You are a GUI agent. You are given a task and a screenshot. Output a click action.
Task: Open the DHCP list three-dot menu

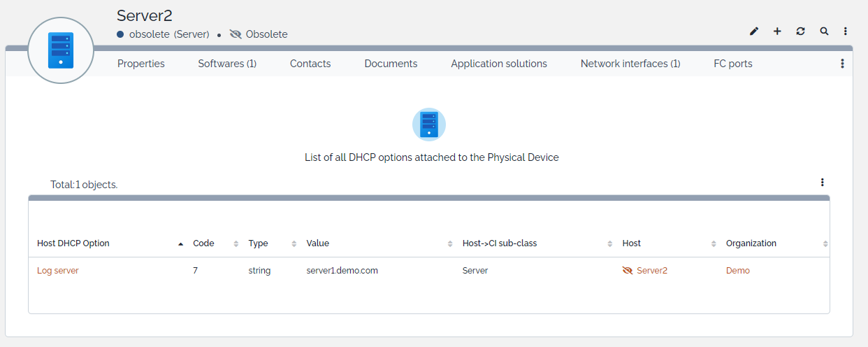[x=823, y=183]
